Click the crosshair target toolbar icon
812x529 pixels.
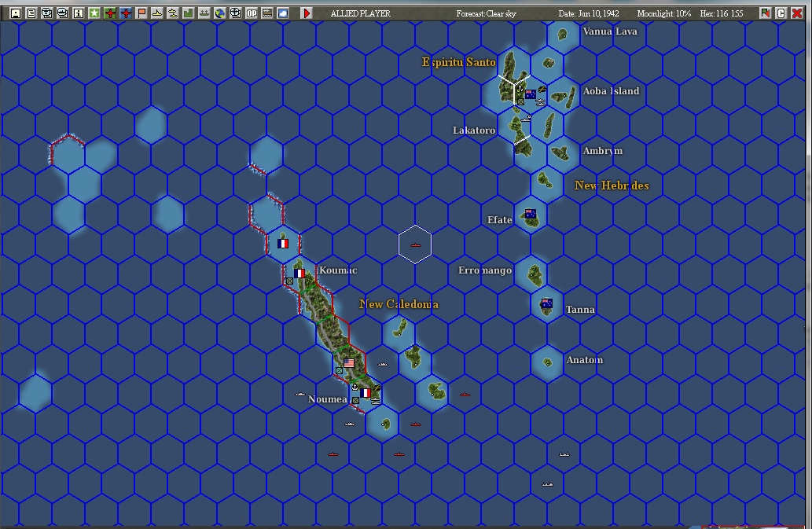[x=236, y=13]
